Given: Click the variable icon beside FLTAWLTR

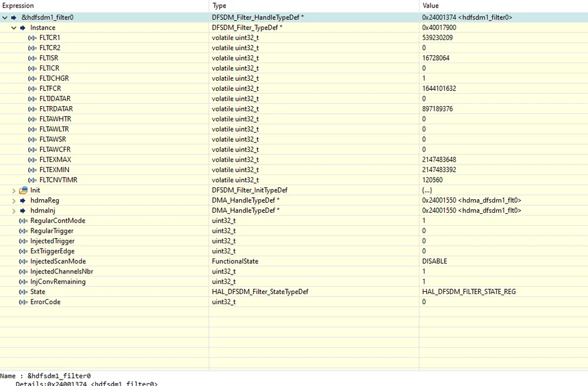Looking at the screenshot, I should pyautogui.click(x=32, y=129).
